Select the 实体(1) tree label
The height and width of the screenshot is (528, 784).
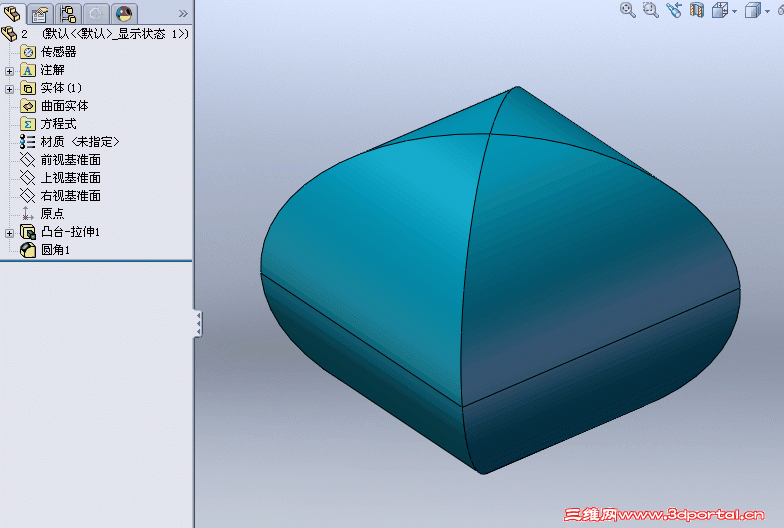click(61, 88)
